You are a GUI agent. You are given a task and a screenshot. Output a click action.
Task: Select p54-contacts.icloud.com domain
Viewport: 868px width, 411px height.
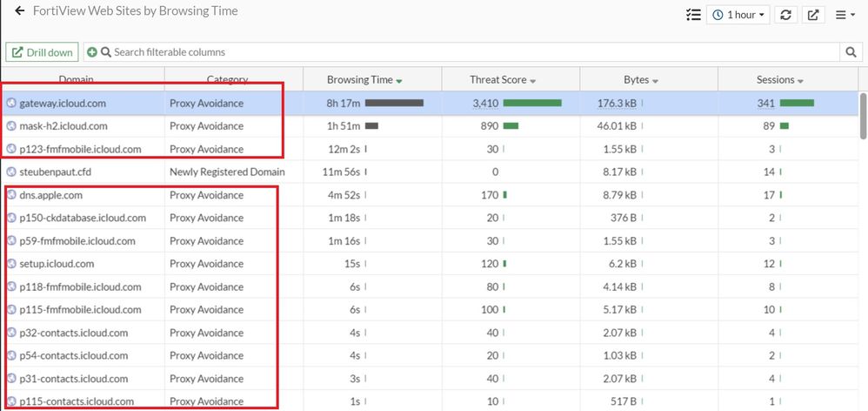pyautogui.click(x=74, y=355)
